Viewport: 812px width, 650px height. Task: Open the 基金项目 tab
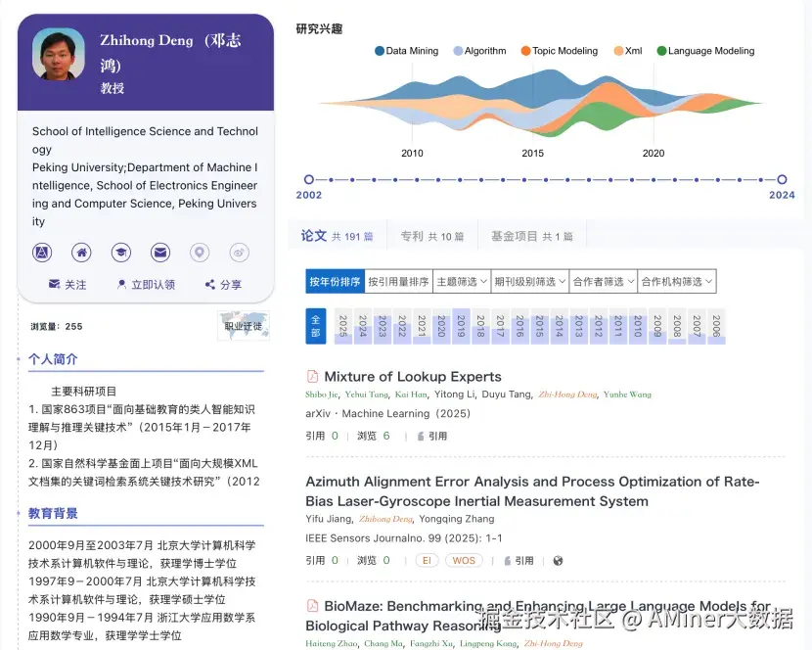point(532,234)
